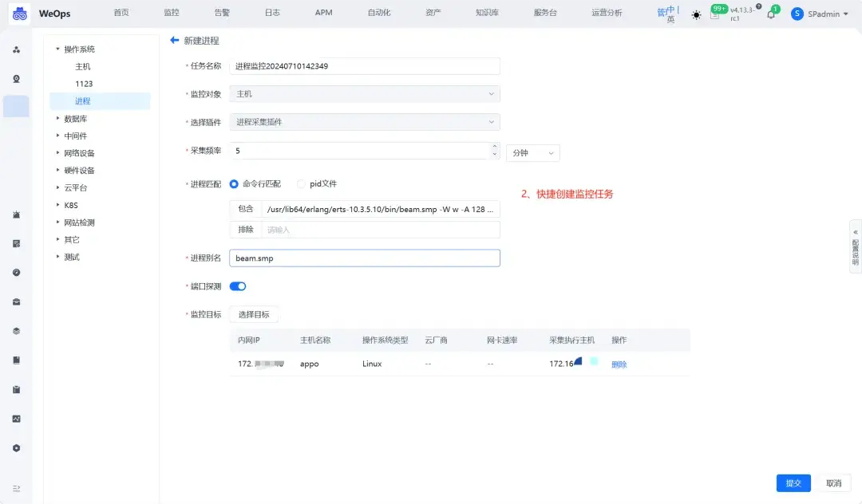Click the WeOps logo icon
Screen dimensions: 862x504
pos(20,14)
